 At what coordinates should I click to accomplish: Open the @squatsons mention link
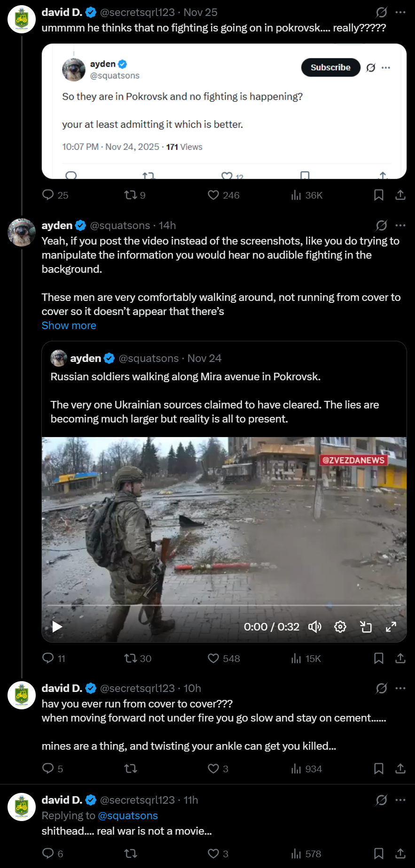coord(128,815)
